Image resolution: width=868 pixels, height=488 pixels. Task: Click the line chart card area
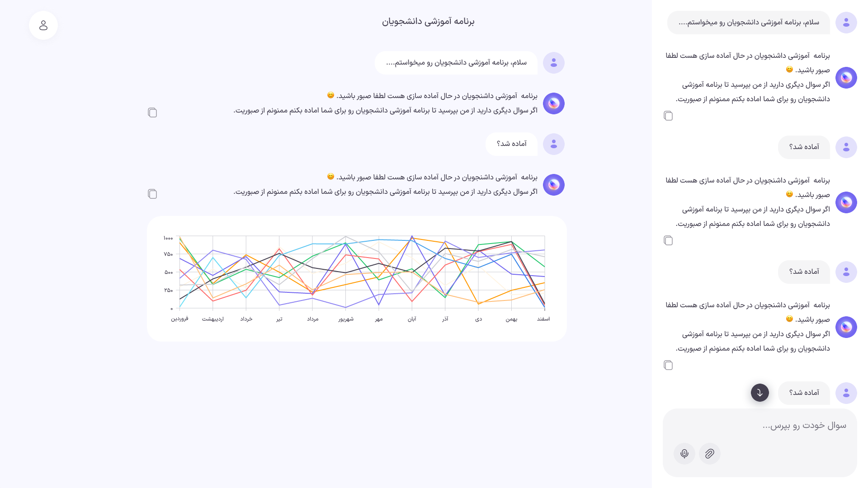357,279
